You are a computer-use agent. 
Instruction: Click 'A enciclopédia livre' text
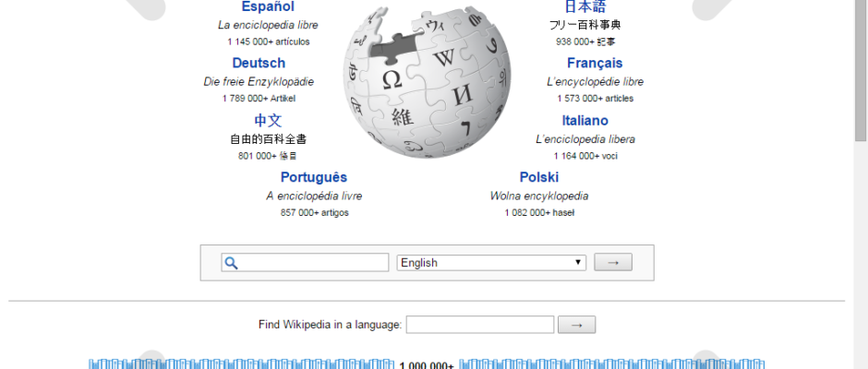(x=314, y=196)
